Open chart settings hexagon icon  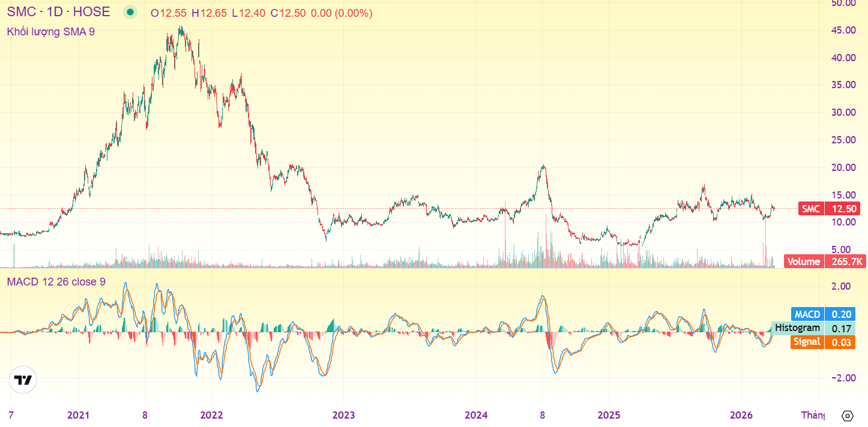pyautogui.click(x=848, y=416)
